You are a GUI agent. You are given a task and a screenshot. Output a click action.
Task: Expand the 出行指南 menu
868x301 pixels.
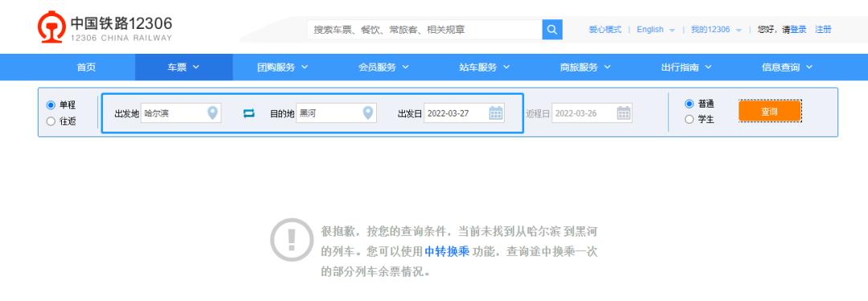point(686,67)
